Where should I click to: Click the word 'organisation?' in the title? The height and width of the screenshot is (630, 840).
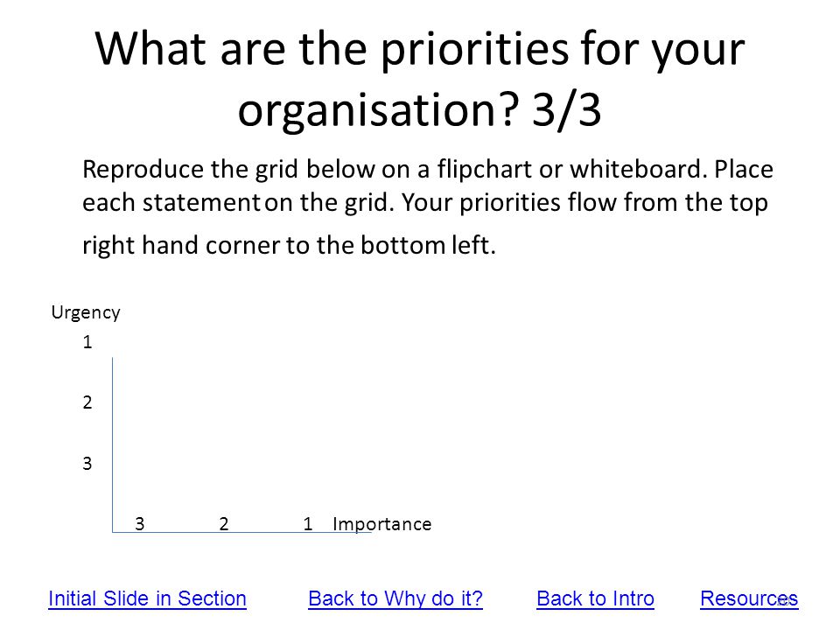(379, 111)
